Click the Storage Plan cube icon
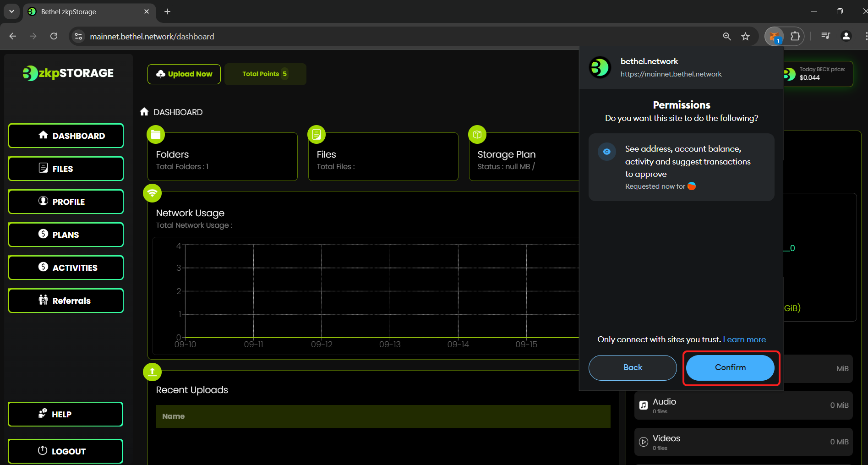This screenshot has width=868, height=465. coord(477,135)
